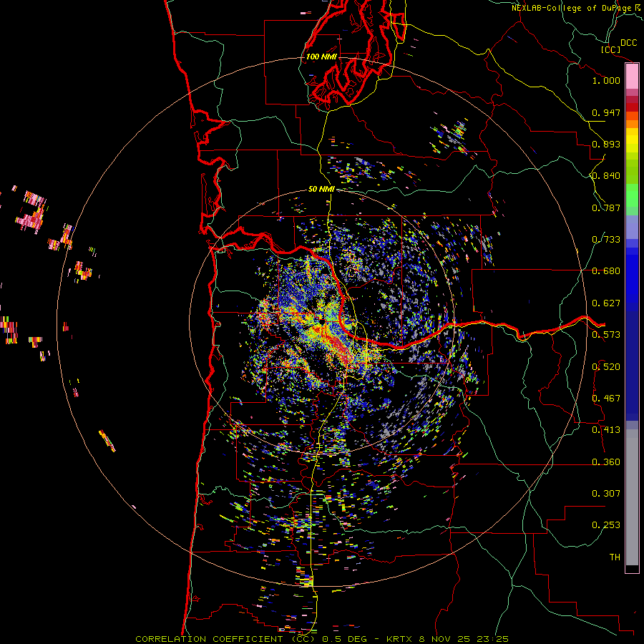Click the 0.573 value on the color scale
Screen dimensions: 644x644
606,335
